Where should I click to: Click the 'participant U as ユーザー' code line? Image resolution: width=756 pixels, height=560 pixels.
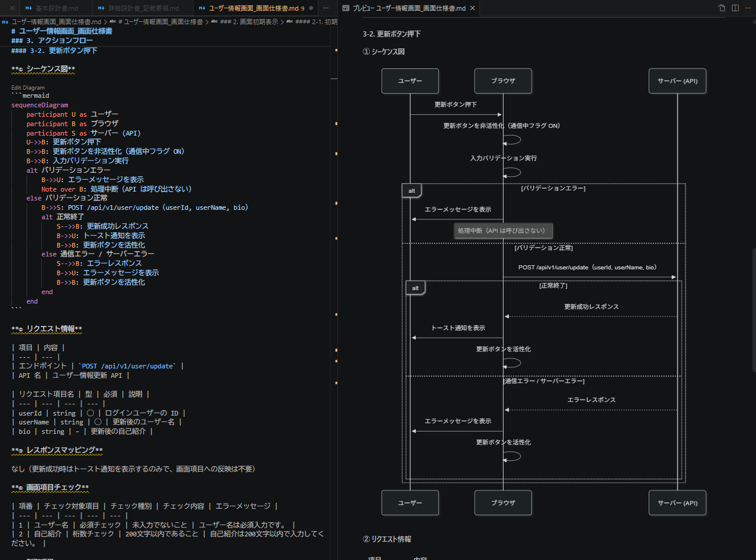tap(72, 114)
